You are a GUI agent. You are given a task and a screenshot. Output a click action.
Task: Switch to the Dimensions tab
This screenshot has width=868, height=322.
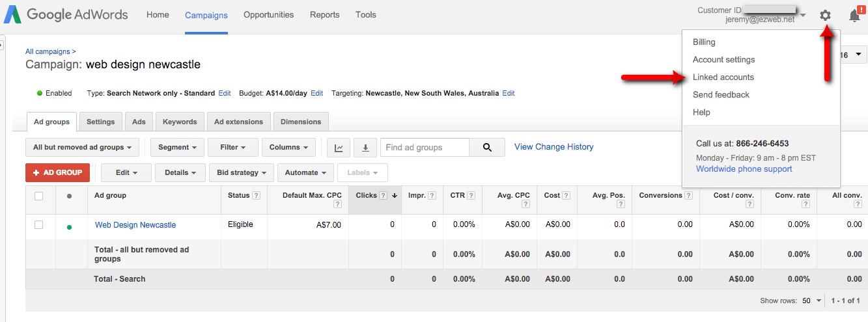[301, 122]
